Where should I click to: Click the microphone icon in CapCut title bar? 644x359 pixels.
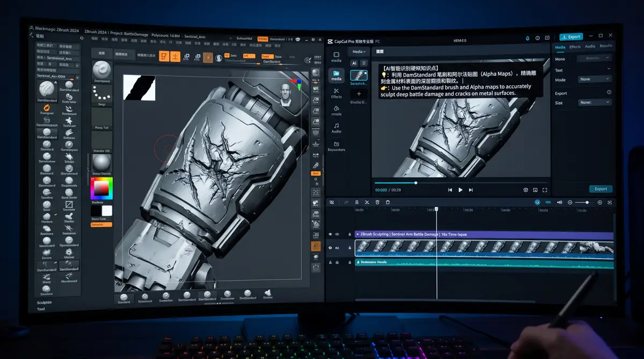click(528, 37)
